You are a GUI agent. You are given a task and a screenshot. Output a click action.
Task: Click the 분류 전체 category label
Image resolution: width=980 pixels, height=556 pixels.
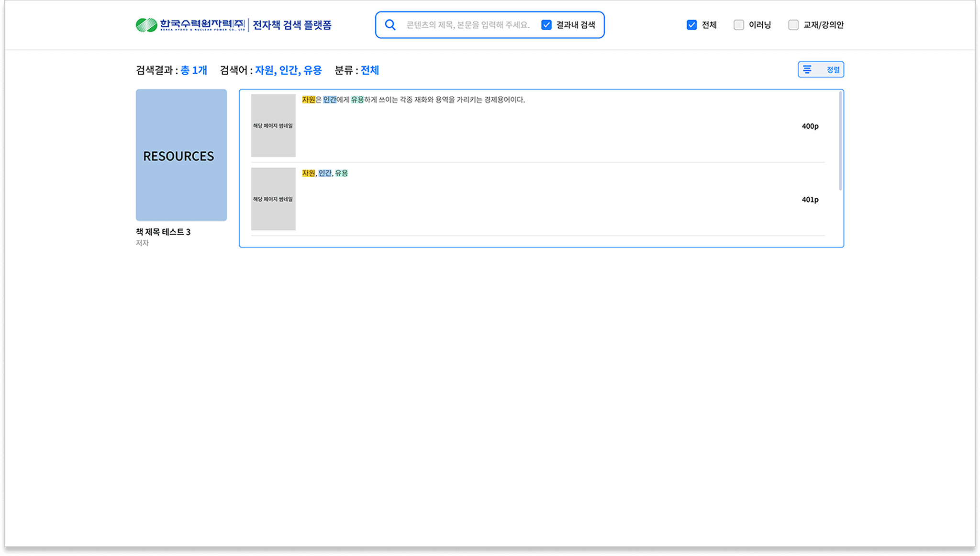369,70
